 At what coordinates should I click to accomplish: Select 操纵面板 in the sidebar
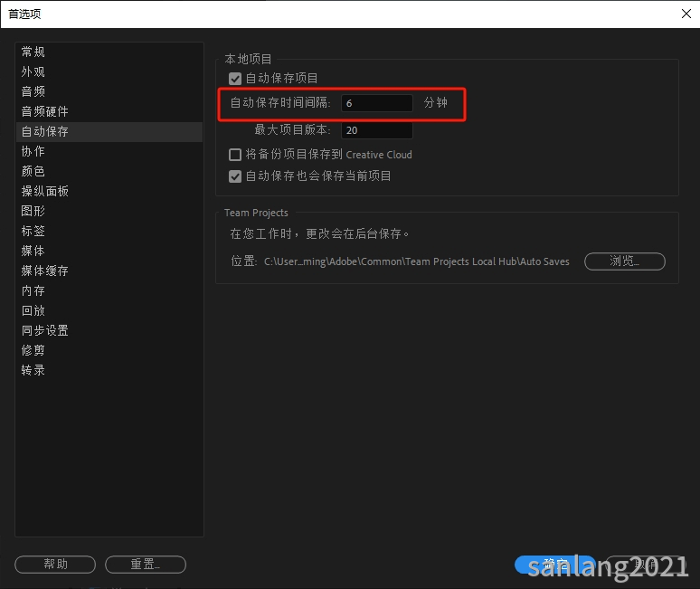[x=109, y=191]
